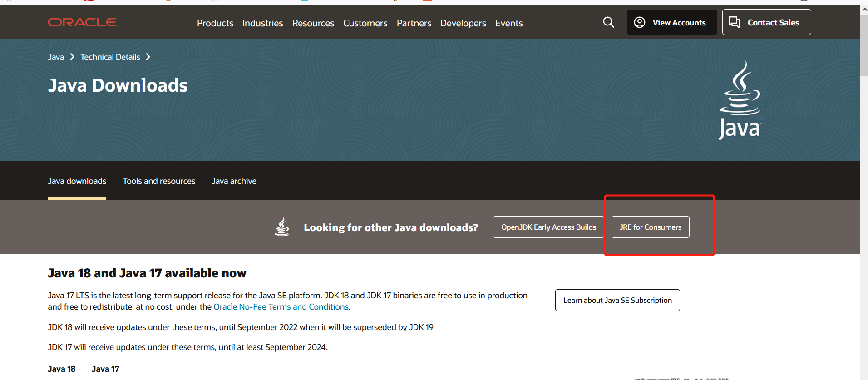Click the scrollbar up arrow
868x380 pixels.
[864, 10]
